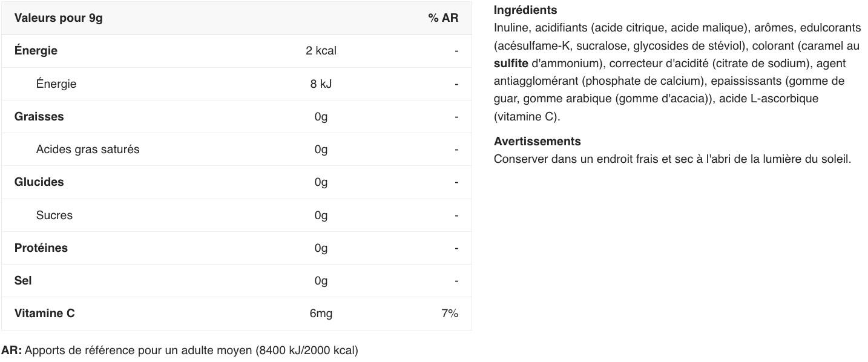Click the "% AR" column header

click(x=443, y=18)
